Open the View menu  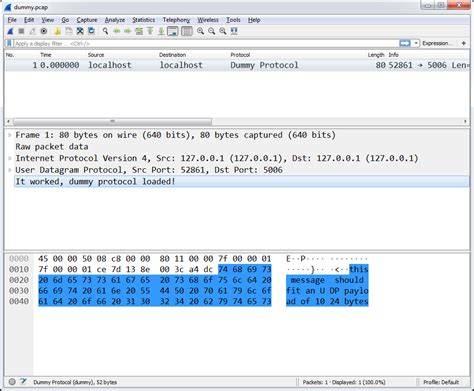(47, 20)
